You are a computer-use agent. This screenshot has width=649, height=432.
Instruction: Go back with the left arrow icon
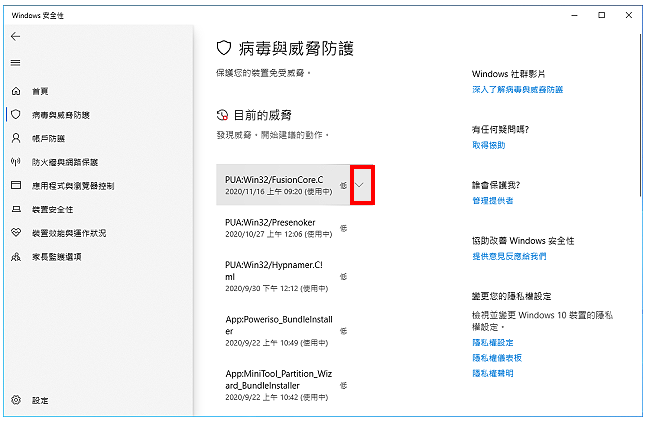pyautogui.click(x=16, y=36)
